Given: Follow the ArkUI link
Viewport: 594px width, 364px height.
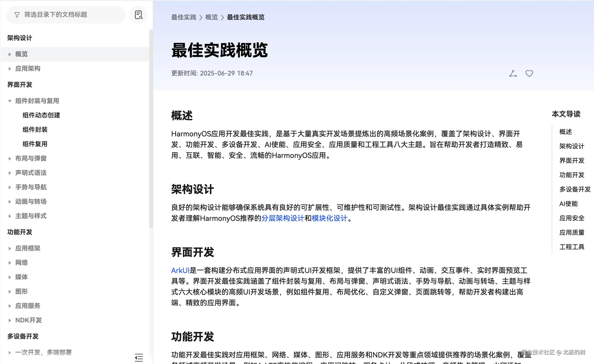Looking at the screenshot, I should [x=180, y=271].
